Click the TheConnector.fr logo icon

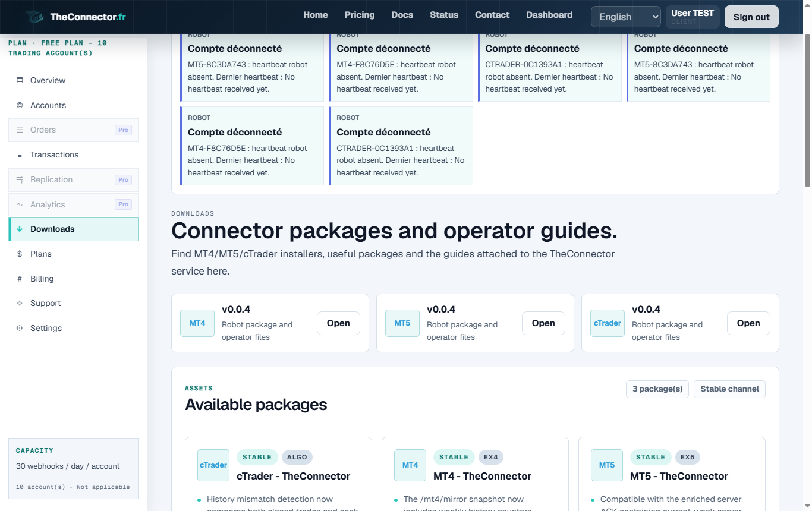click(34, 17)
